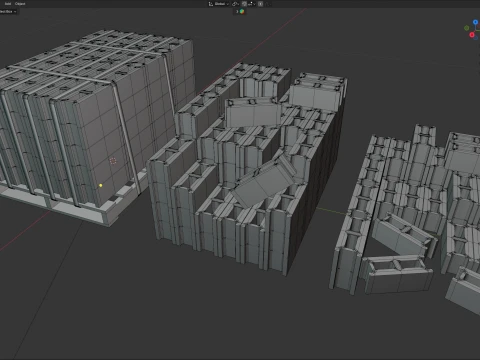Open the Object menu in the viewport header
Image resolution: width=480 pixels, height=360 pixels.
(x=20, y=4)
